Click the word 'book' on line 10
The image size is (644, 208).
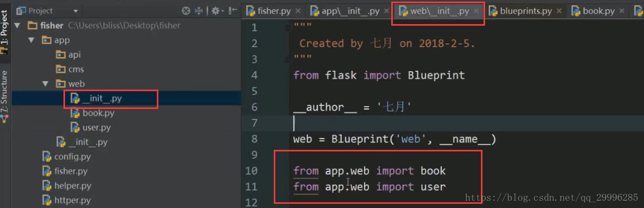[x=433, y=171]
